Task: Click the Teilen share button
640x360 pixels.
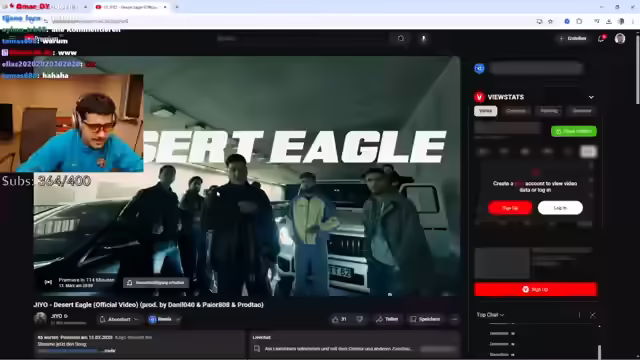Action: 387,319
